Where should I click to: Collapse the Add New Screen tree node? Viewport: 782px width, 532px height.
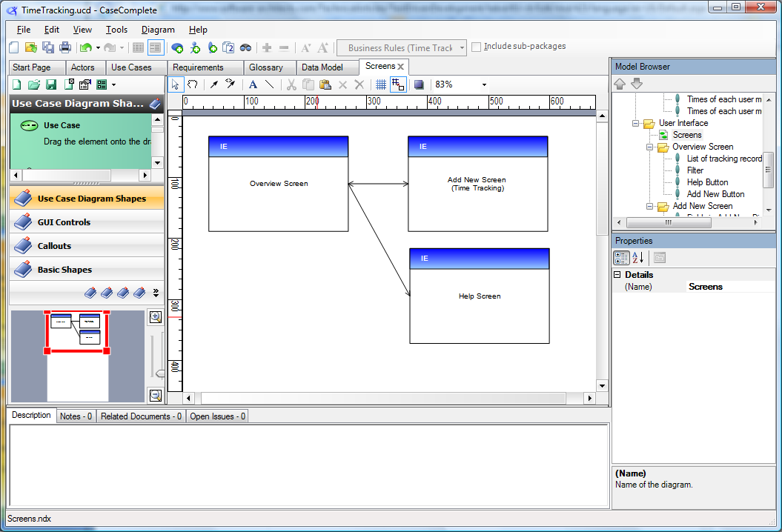tap(649, 206)
